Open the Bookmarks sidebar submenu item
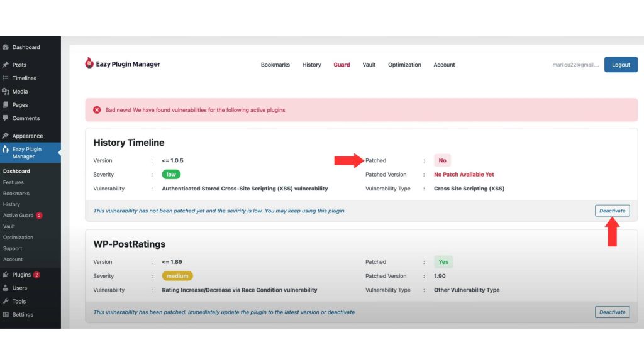The width and height of the screenshot is (644, 362). (16, 194)
